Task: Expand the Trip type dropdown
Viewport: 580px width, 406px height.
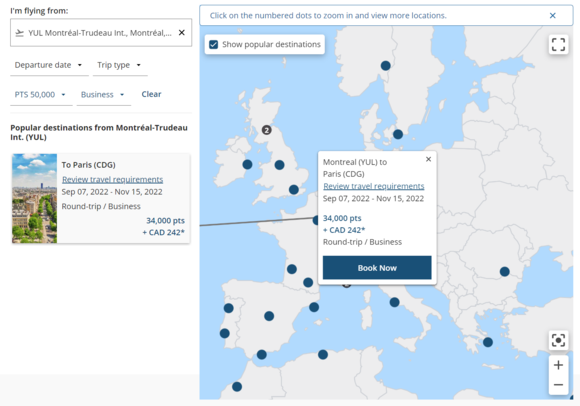Action: pos(120,65)
